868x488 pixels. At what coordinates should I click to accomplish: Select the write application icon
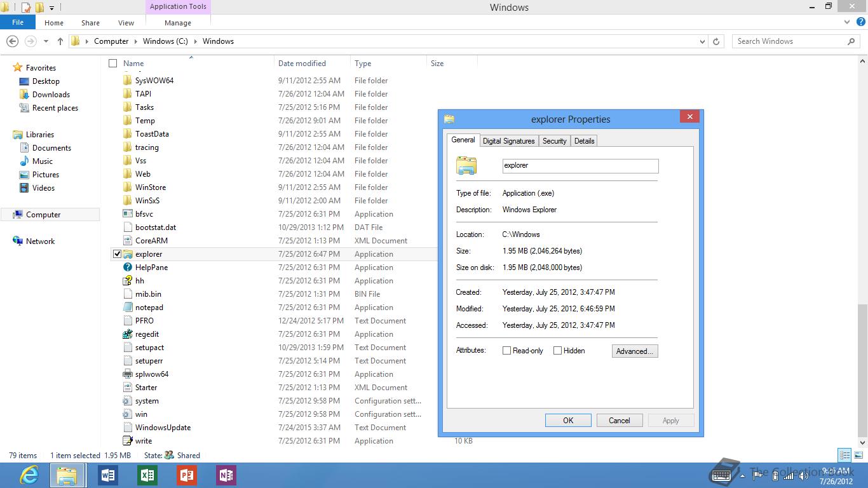pos(128,441)
